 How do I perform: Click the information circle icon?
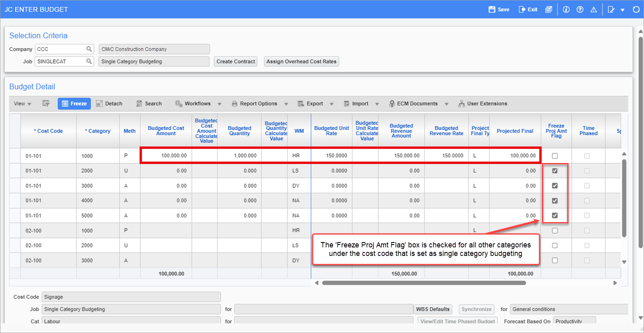pos(566,9)
